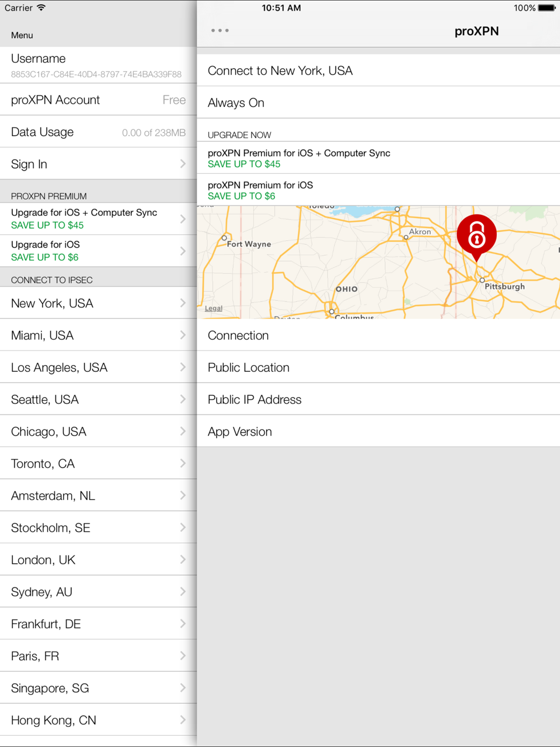Select Singapore, SG server
This screenshot has height=747, width=560.
click(98, 688)
